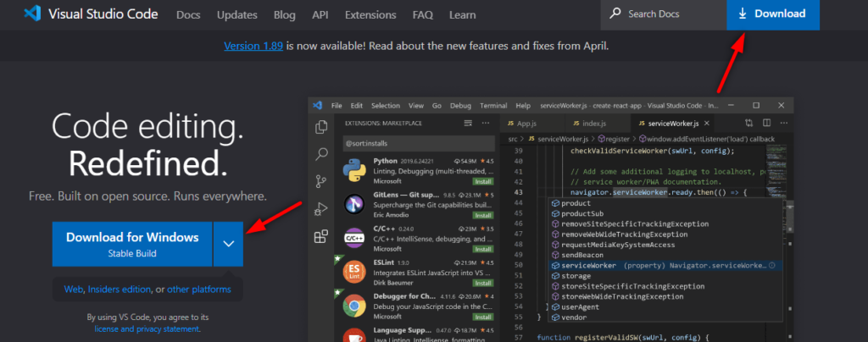The height and width of the screenshot is (342, 868).
Task: Open the FAQ page
Action: 422,15
